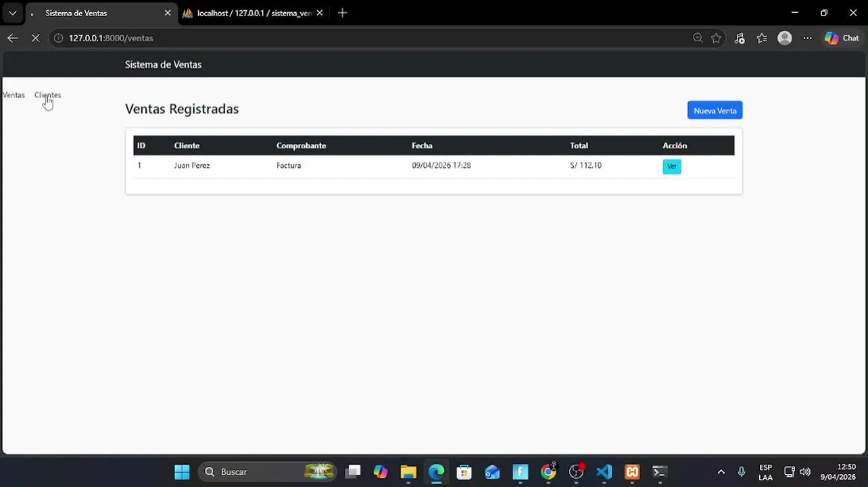
Task: Select the total S/ 112.10 cell
Action: 585,165
